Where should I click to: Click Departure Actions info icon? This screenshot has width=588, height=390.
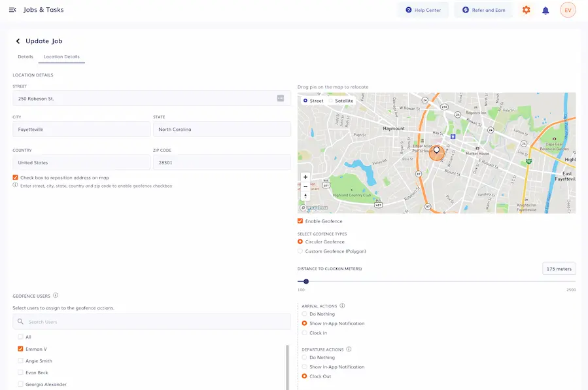coord(349,349)
